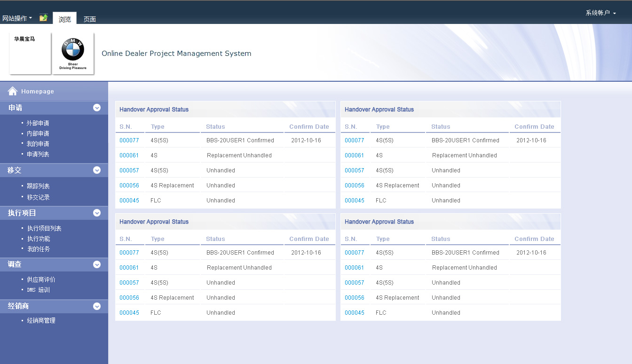The image size is (632, 364).
Task: Open the 网站操作 dropdown menu
Action: point(17,18)
